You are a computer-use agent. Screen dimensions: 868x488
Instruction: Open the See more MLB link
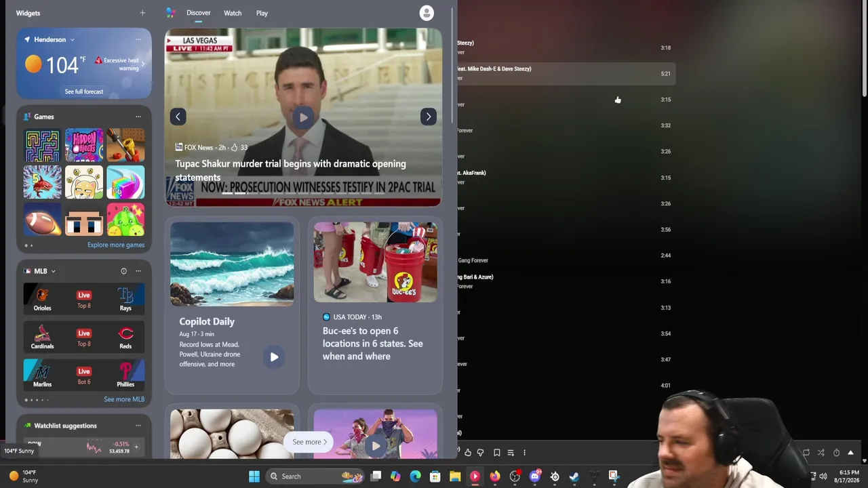coord(124,399)
